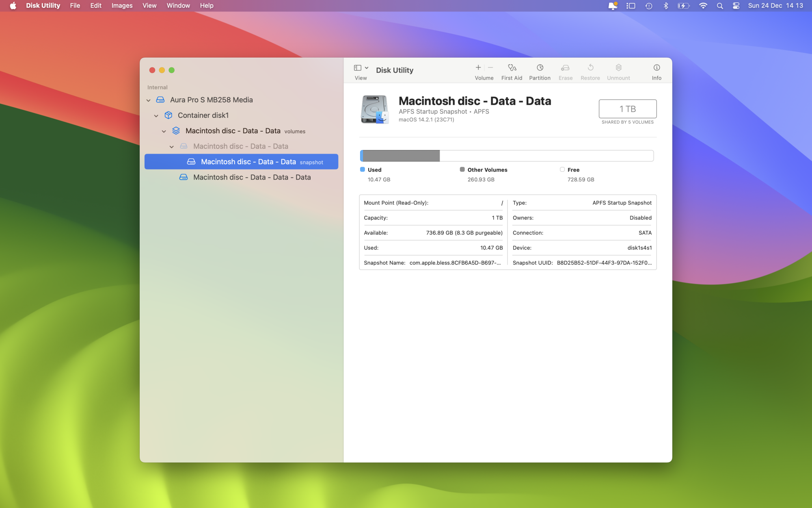Select the Macintosh disc - Data - Data - Data volume

252,177
